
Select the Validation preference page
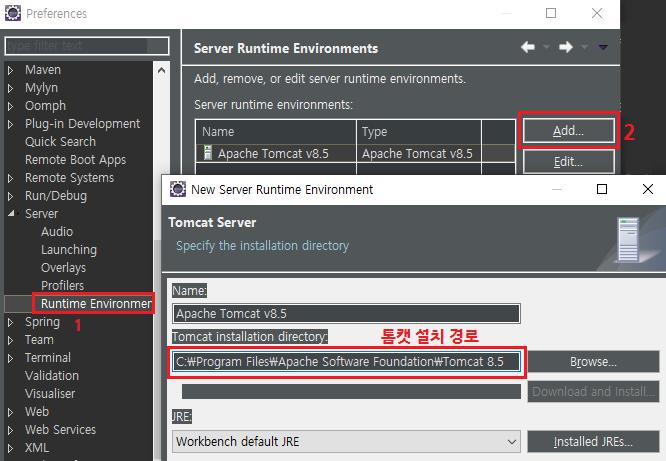tap(52, 376)
